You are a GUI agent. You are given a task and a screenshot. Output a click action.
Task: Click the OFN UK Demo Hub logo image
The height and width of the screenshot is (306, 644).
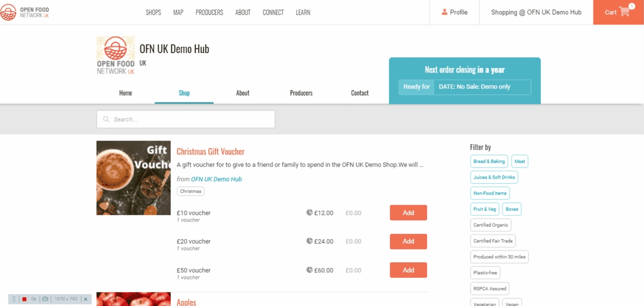(115, 55)
